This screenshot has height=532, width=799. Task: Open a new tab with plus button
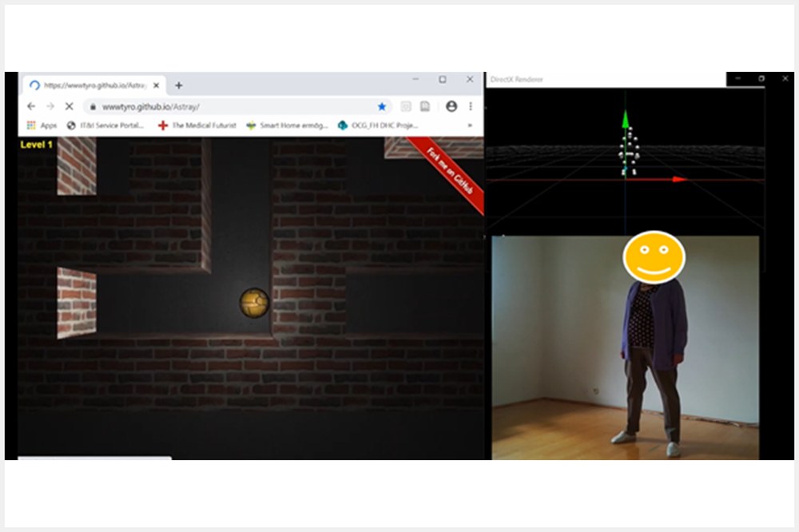[178, 85]
